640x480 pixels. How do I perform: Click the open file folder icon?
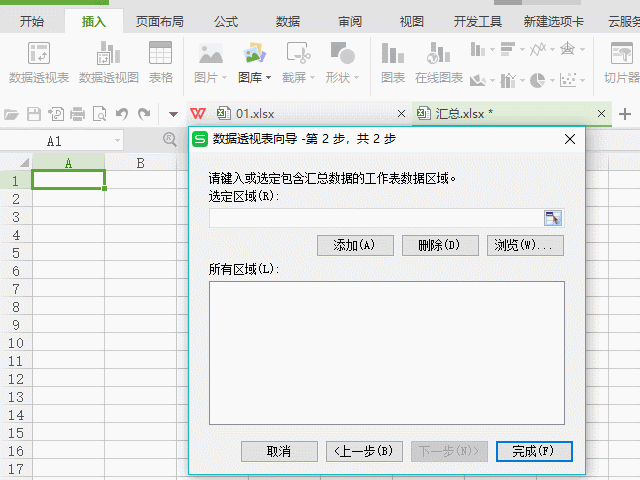pos(11,114)
